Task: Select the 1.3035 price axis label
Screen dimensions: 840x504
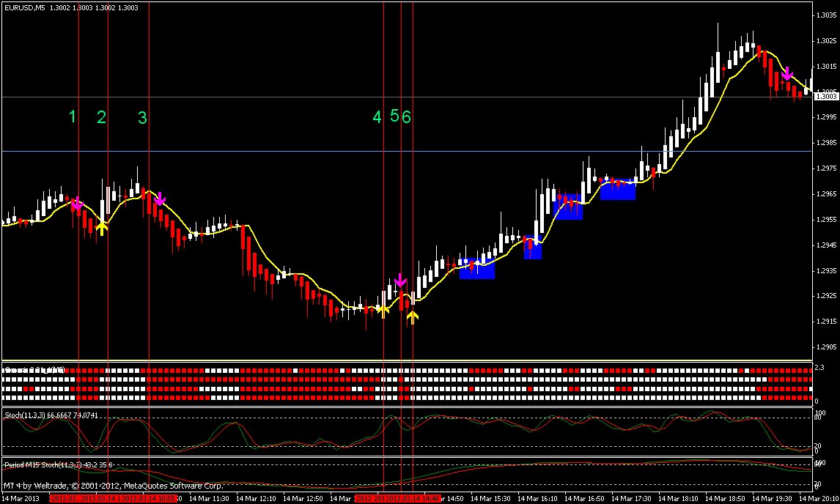Action: pos(826,15)
